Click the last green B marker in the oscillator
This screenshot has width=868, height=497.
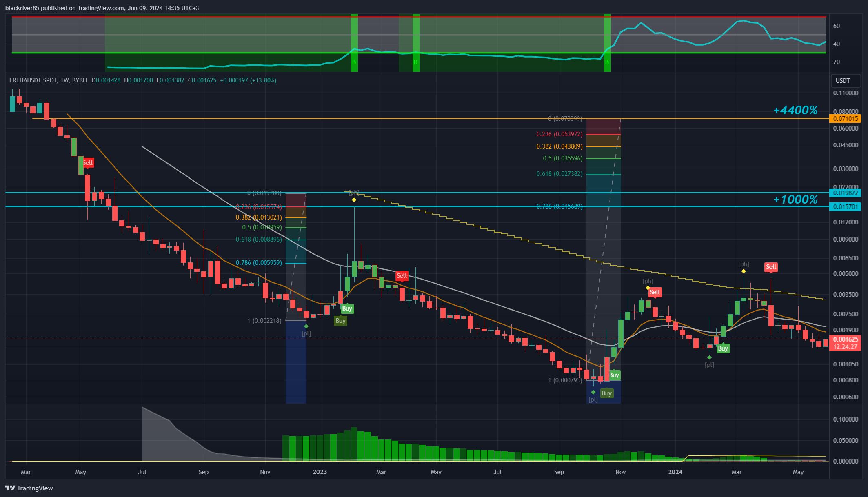click(607, 62)
